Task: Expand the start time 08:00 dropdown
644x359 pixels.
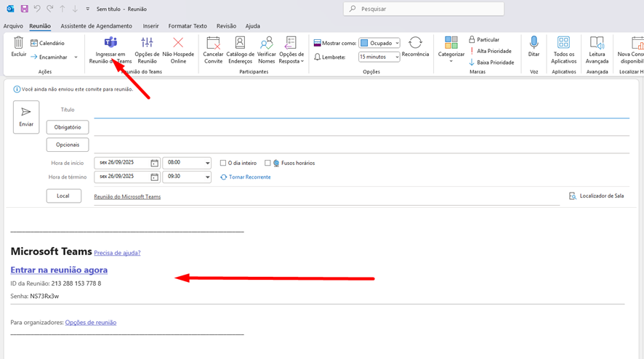Action: [x=207, y=164]
